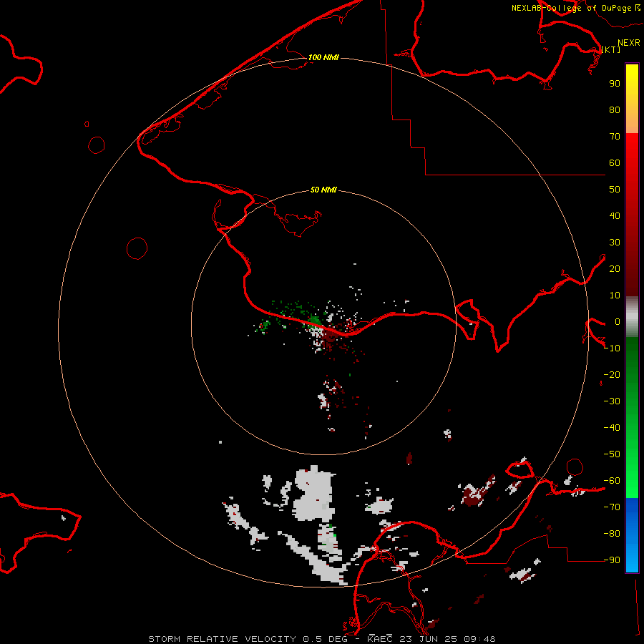Screen dimensions: 644x644
Task: Click the "100 NMI" range ring label
Action: (x=323, y=57)
